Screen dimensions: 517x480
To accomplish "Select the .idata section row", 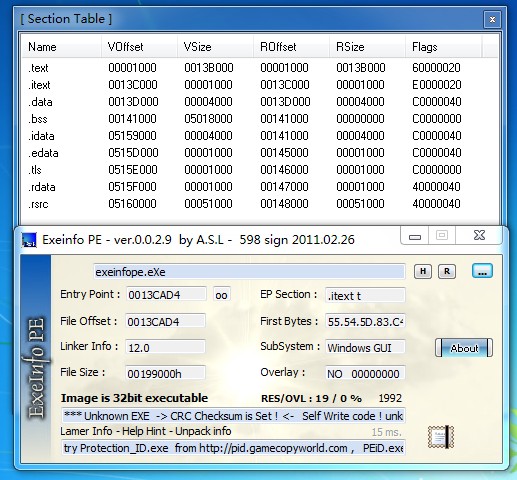I will [x=260, y=136].
